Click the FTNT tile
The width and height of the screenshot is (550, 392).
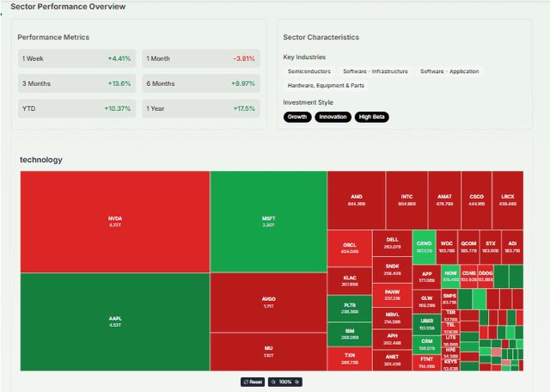(426, 363)
